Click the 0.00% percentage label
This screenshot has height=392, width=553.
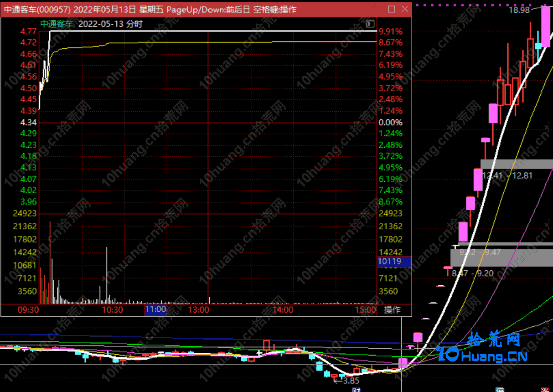[x=391, y=123]
